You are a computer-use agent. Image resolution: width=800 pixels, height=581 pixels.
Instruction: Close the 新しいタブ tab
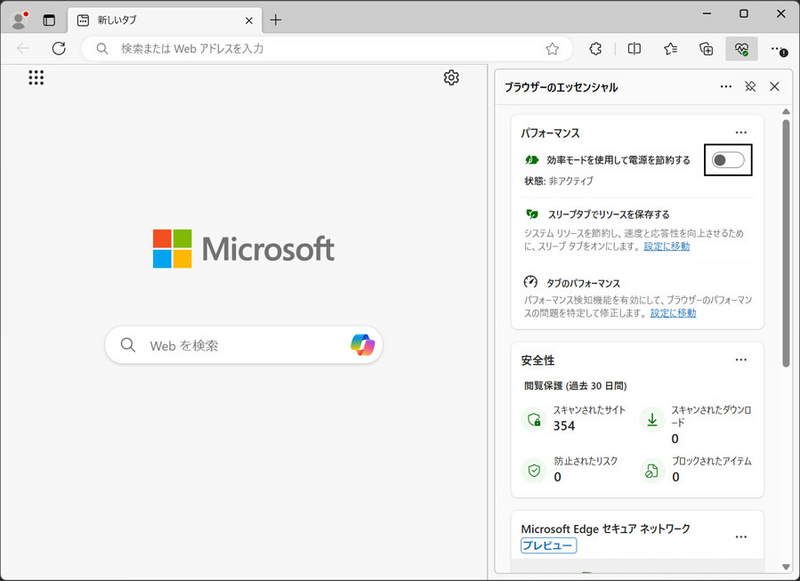coord(249,20)
